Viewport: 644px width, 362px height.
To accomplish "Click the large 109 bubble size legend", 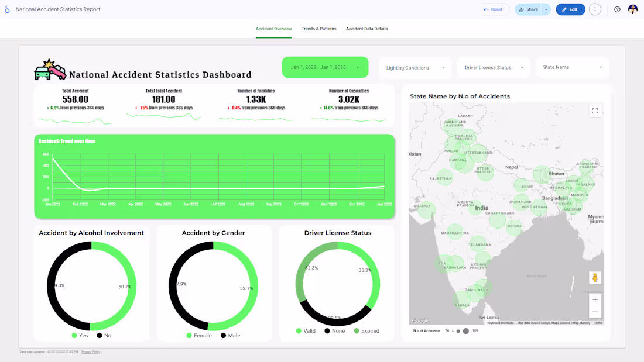I will pyautogui.click(x=466, y=331).
